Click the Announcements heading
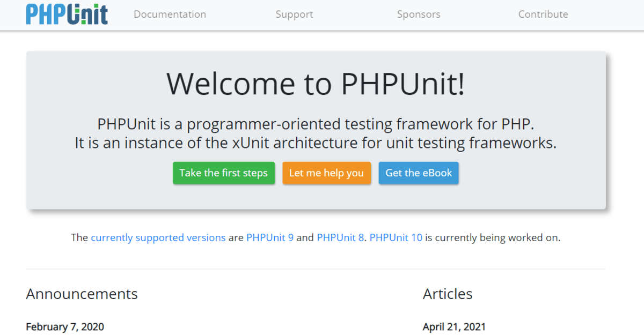This screenshot has width=644, height=335. point(82,294)
